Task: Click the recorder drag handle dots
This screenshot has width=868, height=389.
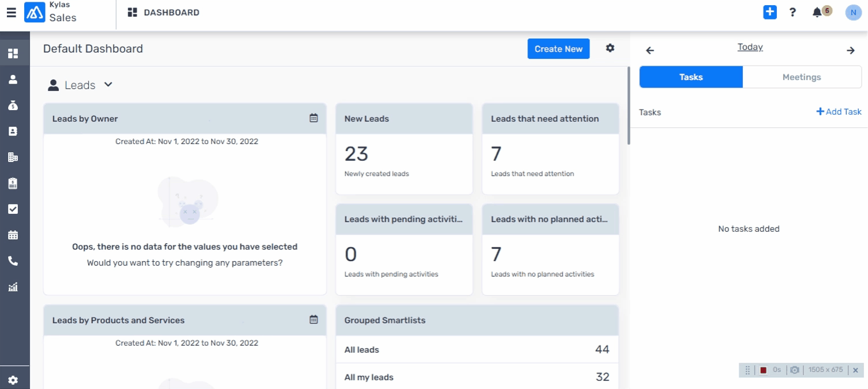Action: pyautogui.click(x=747, y=370)
